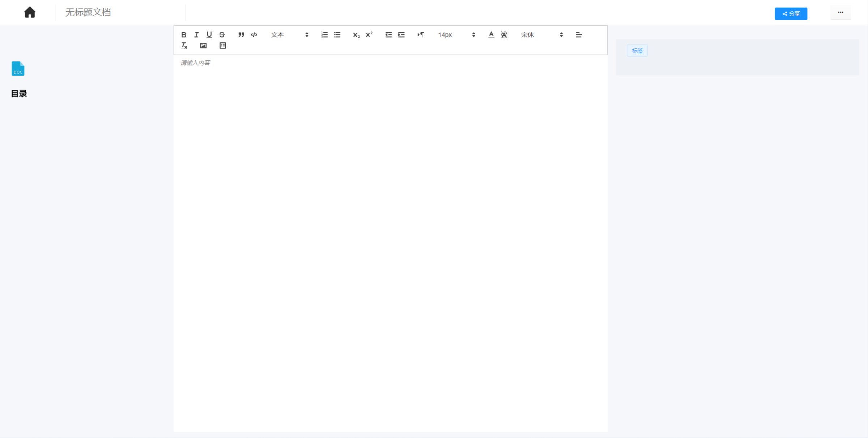868x438 pixels.
Task: Decrease paragraph indent
Action: [388, 35]
